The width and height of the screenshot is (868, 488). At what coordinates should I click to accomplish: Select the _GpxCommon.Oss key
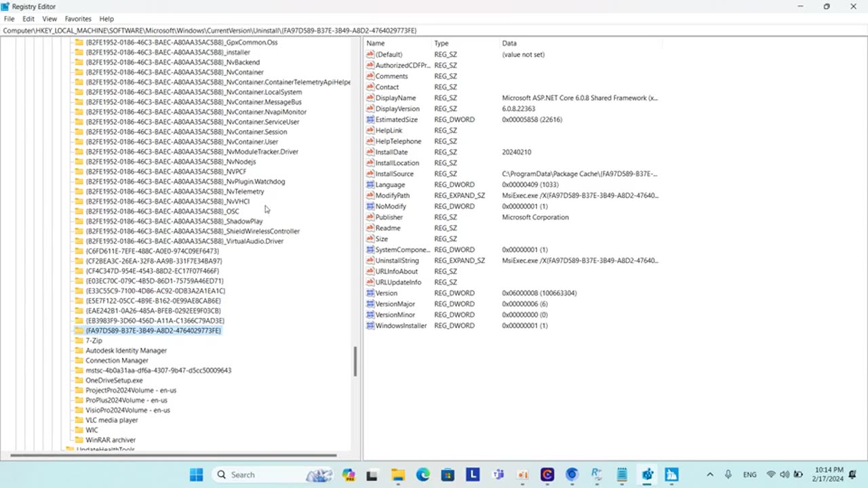(182, 42)
